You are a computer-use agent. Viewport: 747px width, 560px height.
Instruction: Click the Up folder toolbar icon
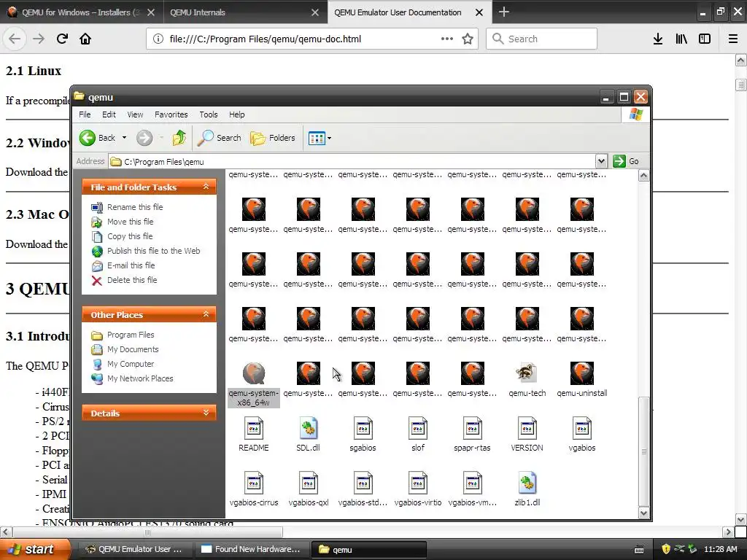[179, 138]
